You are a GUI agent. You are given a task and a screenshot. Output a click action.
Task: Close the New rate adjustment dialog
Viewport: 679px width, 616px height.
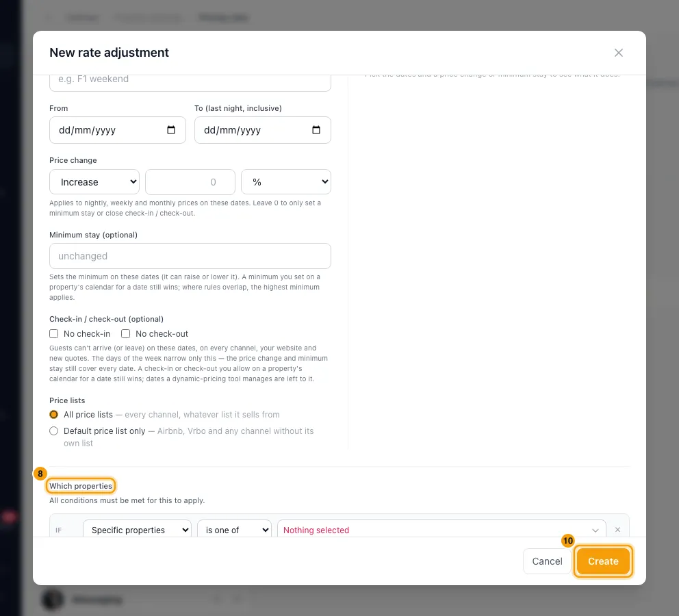coord(618,53)
